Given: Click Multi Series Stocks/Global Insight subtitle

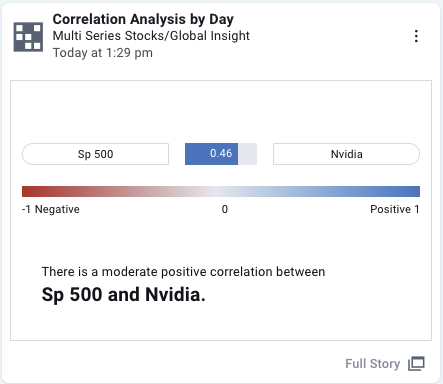Looking at the screenshot, I should [x=151, y=36].
